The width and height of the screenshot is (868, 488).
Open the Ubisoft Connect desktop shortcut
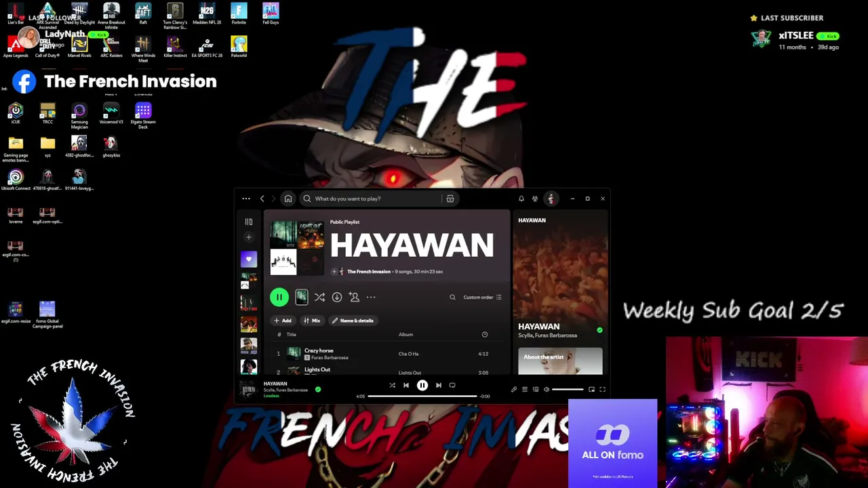tap(16, 180)
